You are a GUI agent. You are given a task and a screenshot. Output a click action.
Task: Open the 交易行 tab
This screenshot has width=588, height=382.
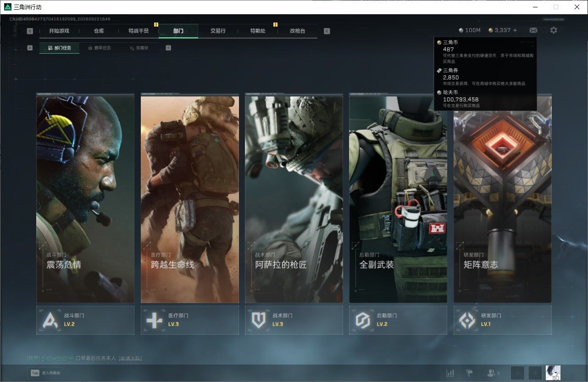click(218, 31)
